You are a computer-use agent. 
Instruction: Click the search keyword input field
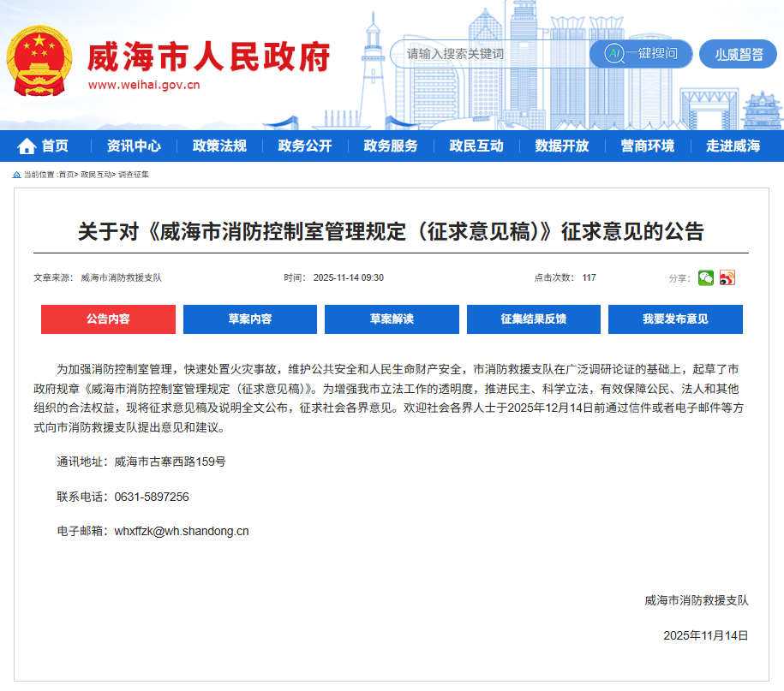tap(480, 54)
